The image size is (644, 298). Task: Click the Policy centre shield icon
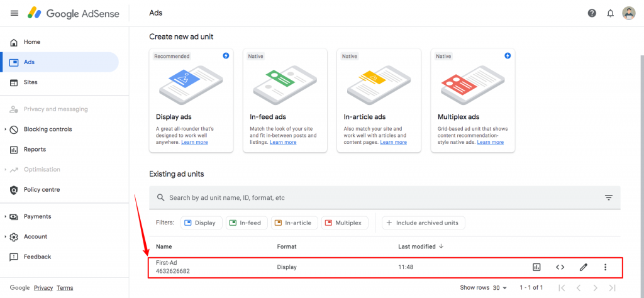point(14,190)
